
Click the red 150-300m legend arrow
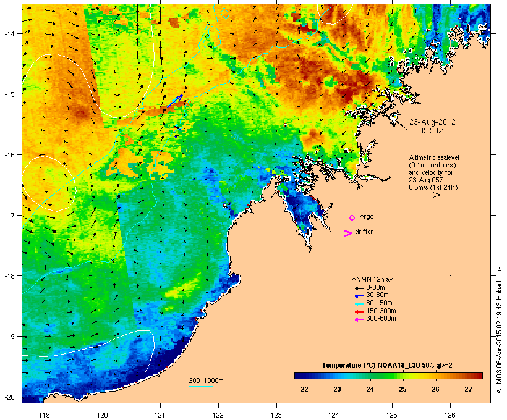[359, 312]
